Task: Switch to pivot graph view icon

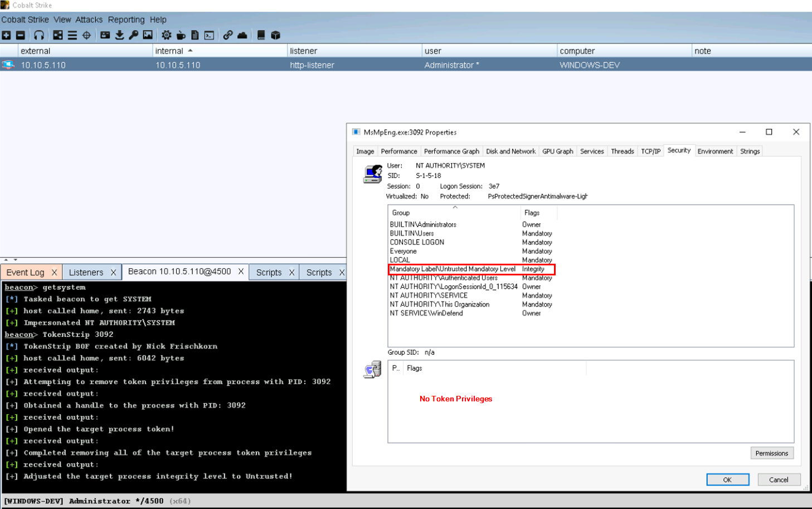Action: click(58, 35)
